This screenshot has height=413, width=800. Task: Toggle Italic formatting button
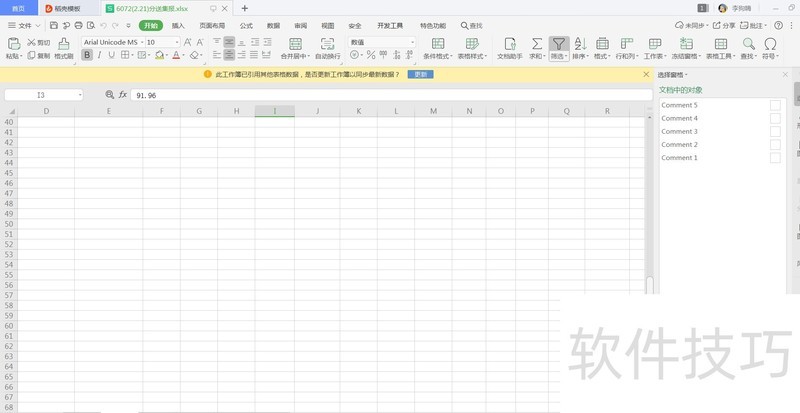(x=99, y=55)
